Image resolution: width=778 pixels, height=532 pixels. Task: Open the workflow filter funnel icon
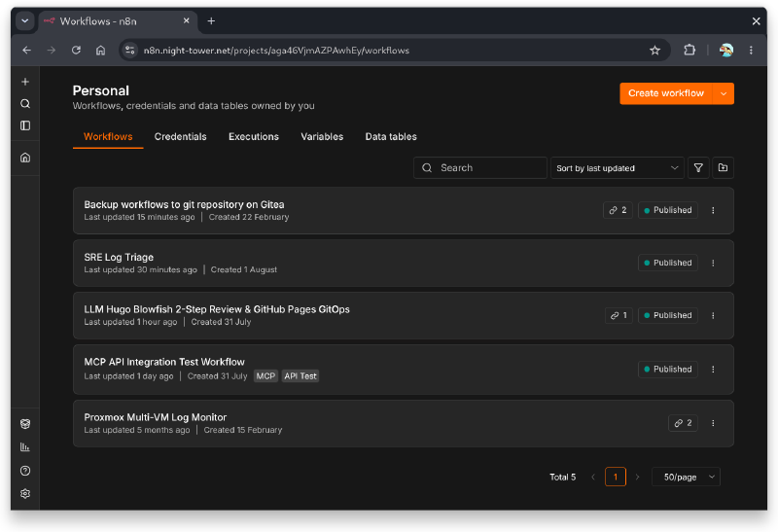click(698, 167)
